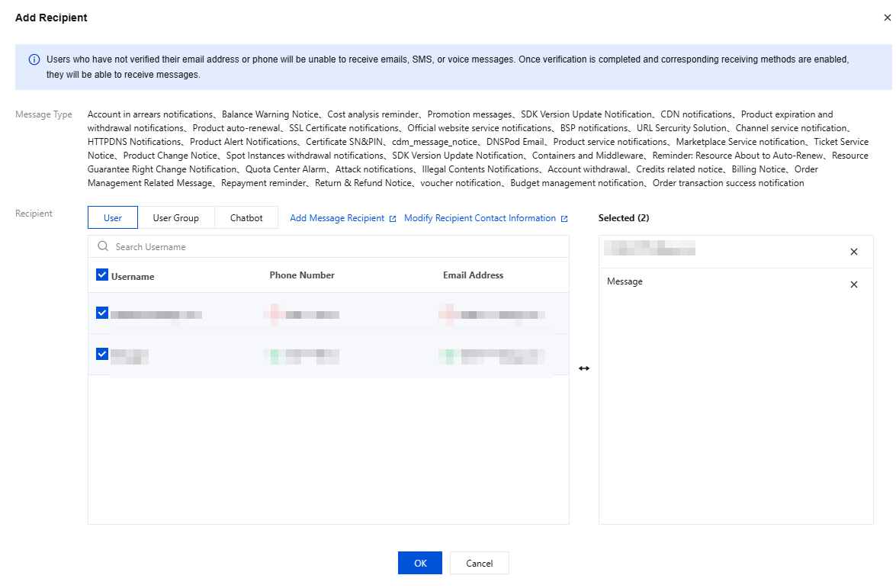Confirm with the OK button
The width and height of the screenshot is (896, 588).
tap(420, 564)
